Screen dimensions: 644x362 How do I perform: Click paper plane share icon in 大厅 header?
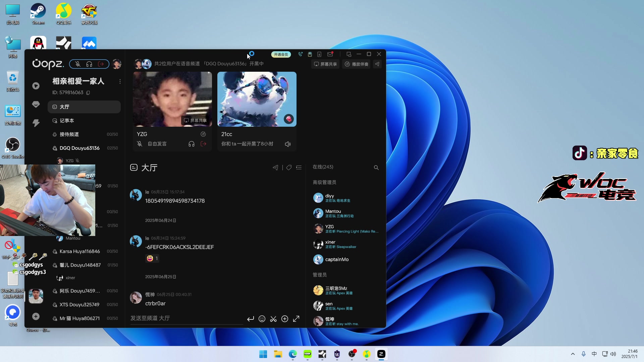click(x=275, y=168)
